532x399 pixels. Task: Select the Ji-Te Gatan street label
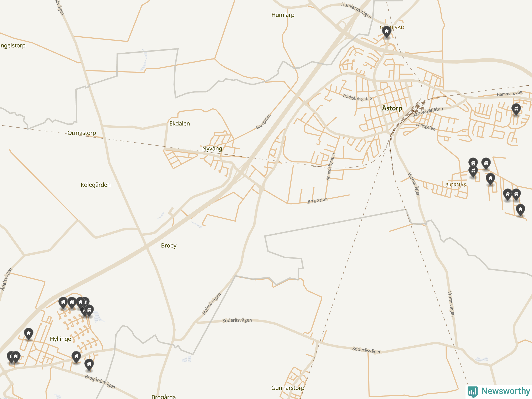point(318,201)
